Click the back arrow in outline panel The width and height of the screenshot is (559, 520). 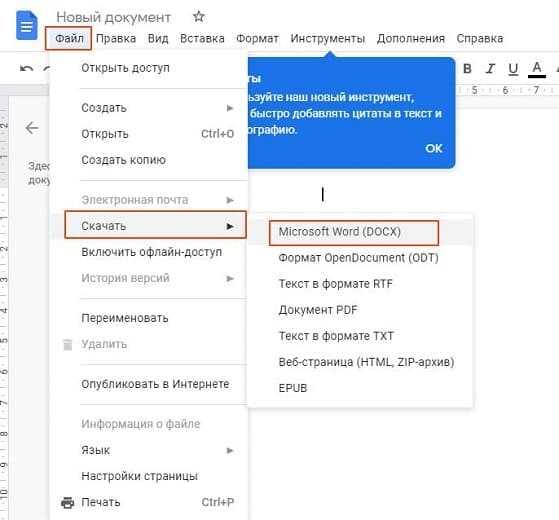[x=32, y=128]
